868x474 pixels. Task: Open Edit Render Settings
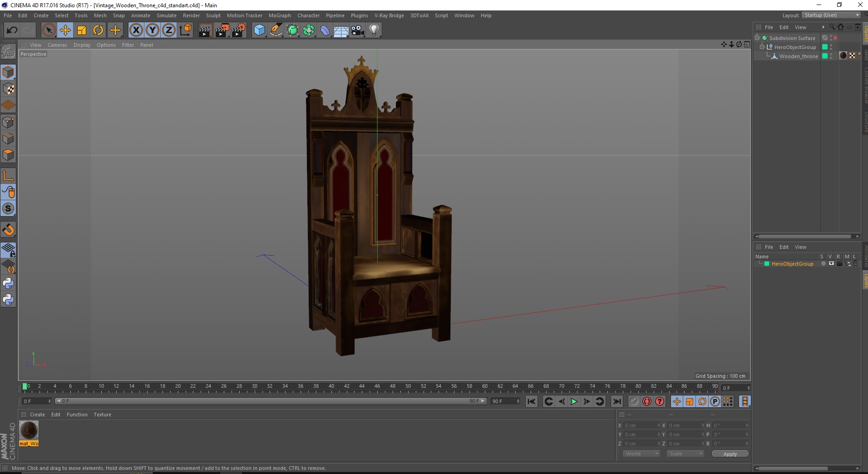coord(239,30)
